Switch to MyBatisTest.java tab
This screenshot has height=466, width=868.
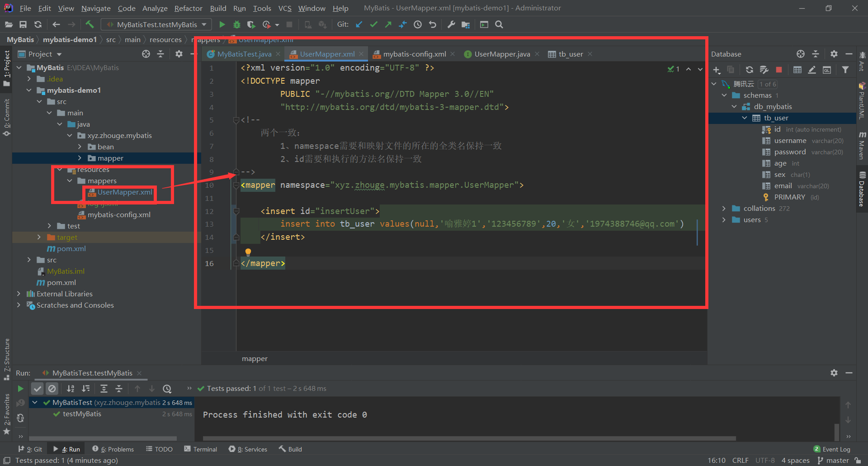coord(244,54)
